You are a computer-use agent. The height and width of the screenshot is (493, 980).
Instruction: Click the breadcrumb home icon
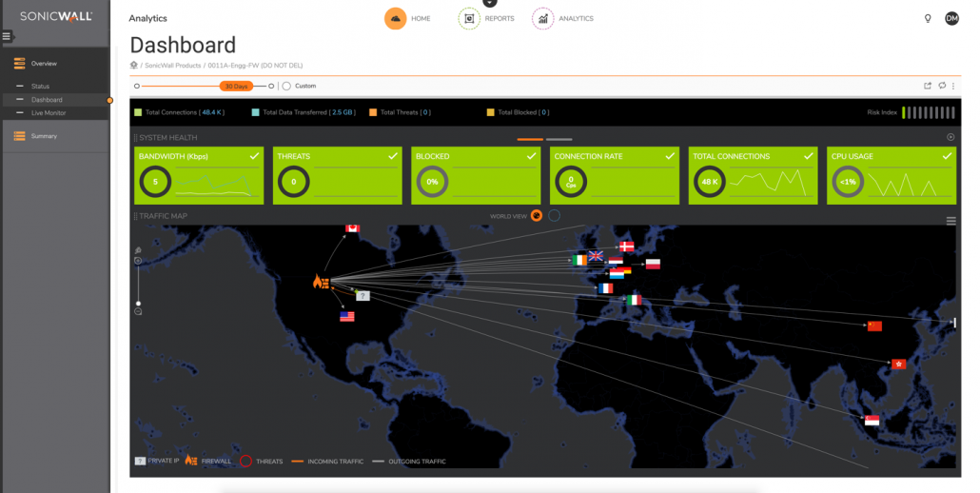pos(134,65)
